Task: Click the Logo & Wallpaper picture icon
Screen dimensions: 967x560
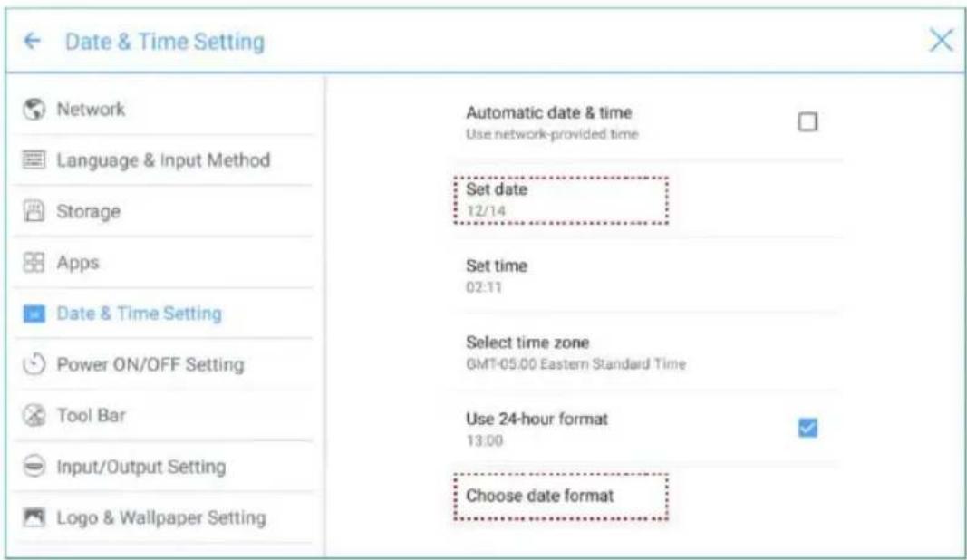Action: [34, 517]
